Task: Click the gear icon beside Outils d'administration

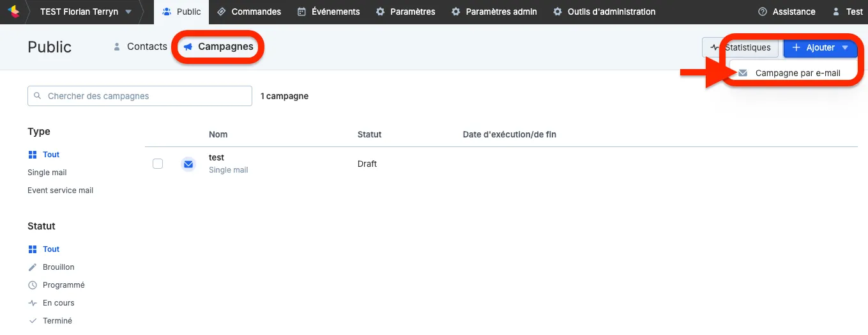Action: 558,12
